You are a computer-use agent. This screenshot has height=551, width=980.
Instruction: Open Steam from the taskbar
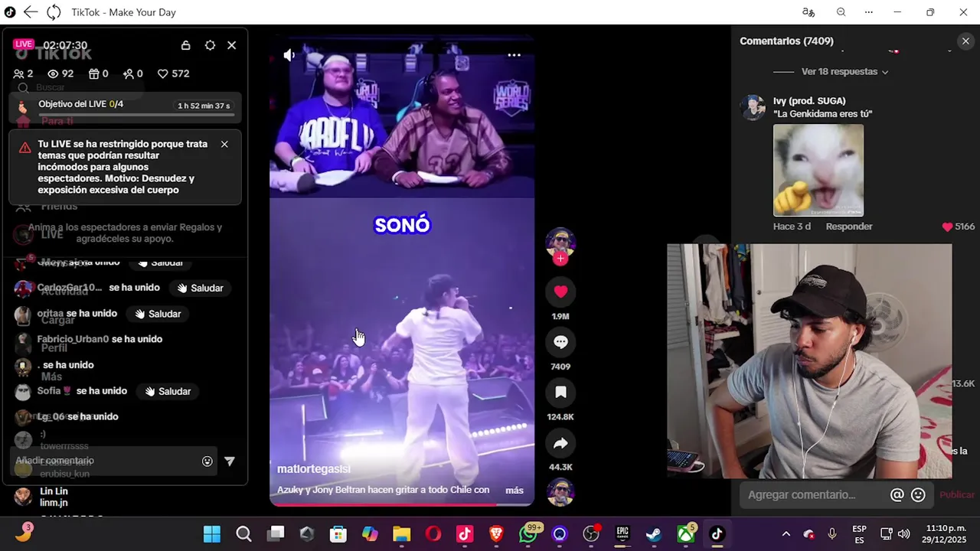pyautogui.click(x=654, y=534)
